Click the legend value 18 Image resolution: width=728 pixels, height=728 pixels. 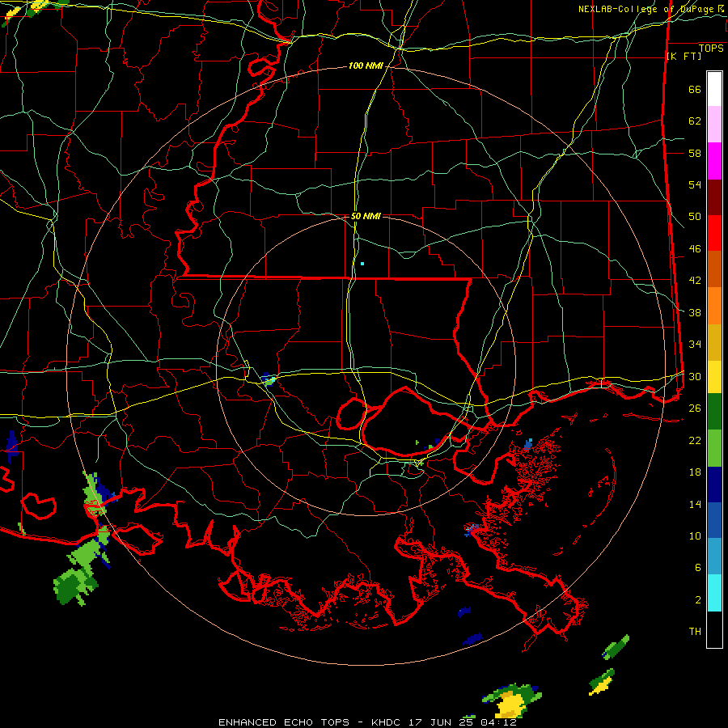(x=694, y=472)
